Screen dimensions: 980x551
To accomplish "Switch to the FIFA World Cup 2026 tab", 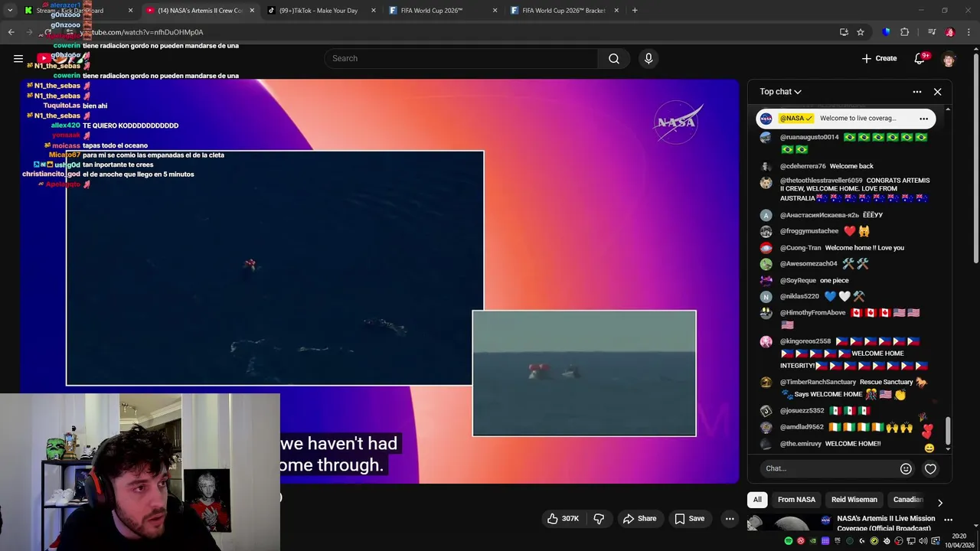I will coord(442,11).
